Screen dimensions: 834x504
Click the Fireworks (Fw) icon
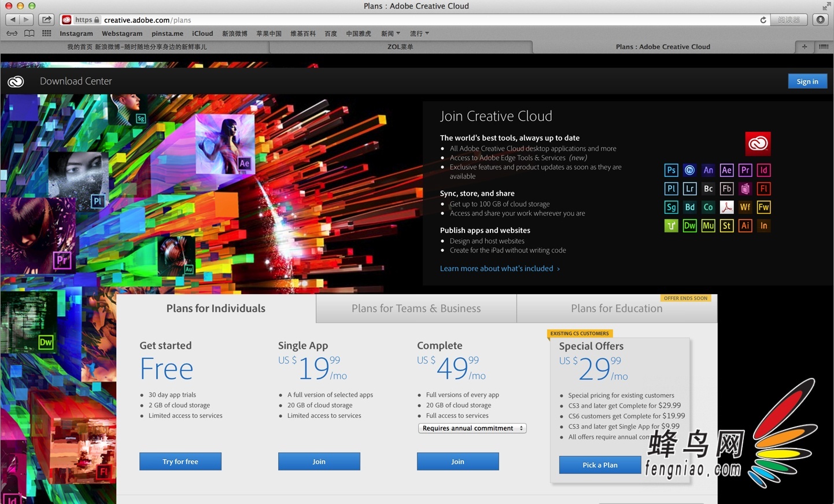(x=763, y=207)
